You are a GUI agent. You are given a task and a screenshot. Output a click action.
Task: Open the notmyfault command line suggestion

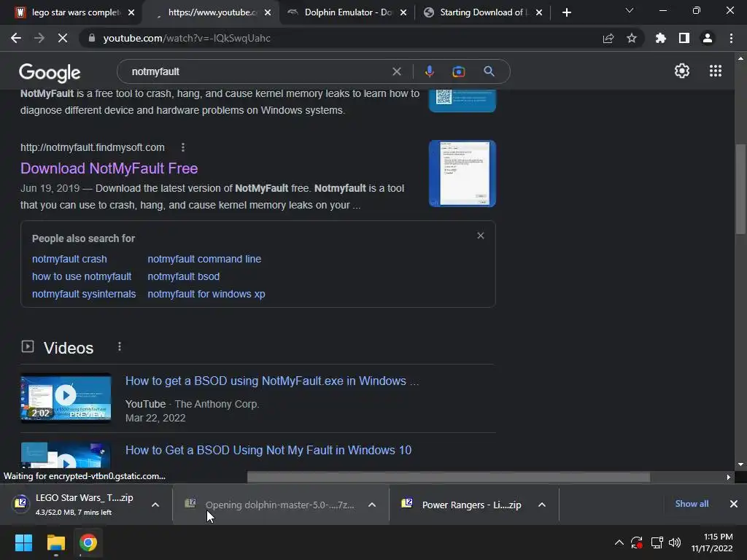pyautogui.click(x=204, y=259)
